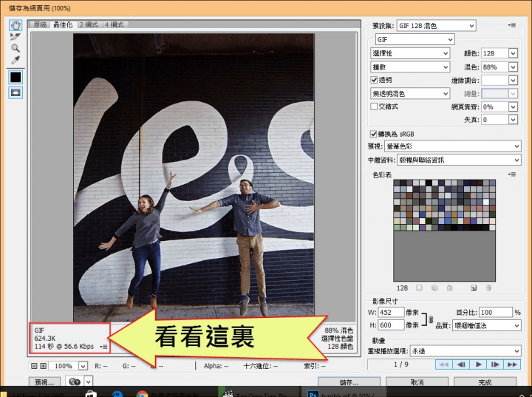Screen dimensions: 532x397
Task: Select the Hand tool
Action: pos(16,25)
